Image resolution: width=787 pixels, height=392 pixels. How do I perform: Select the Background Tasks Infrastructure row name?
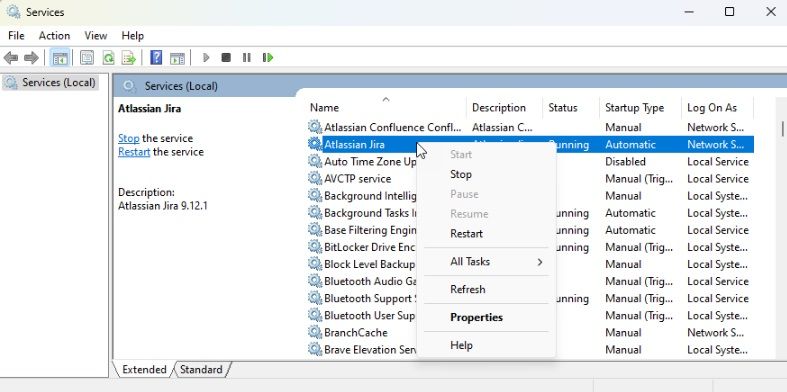tap(370, 213)
